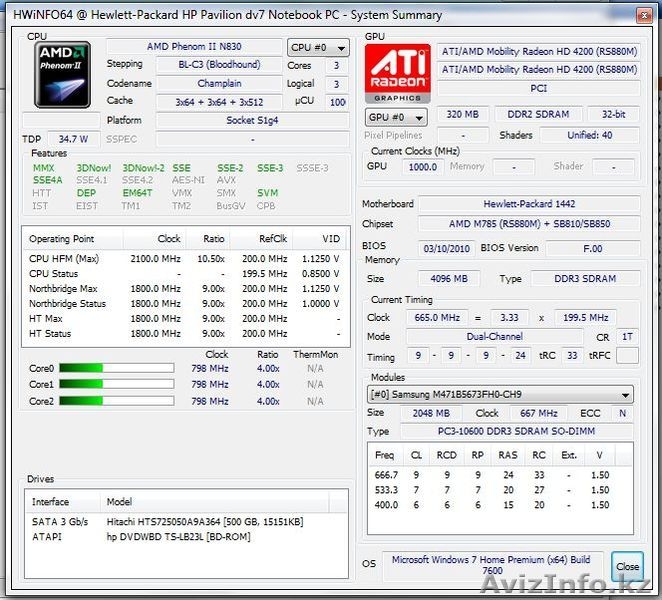This screenshot has width=662, height=600.
Task: Click the Model column header in Drives
Action: coord(214,502)
